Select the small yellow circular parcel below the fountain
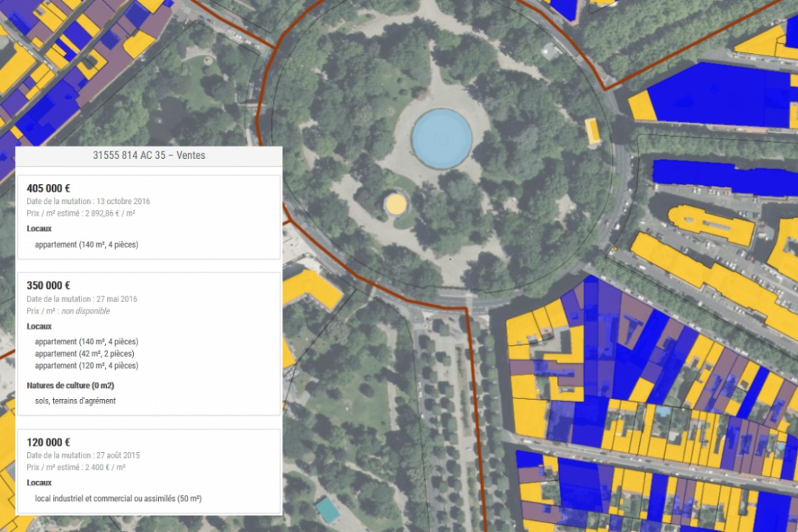 pos(396,202)
